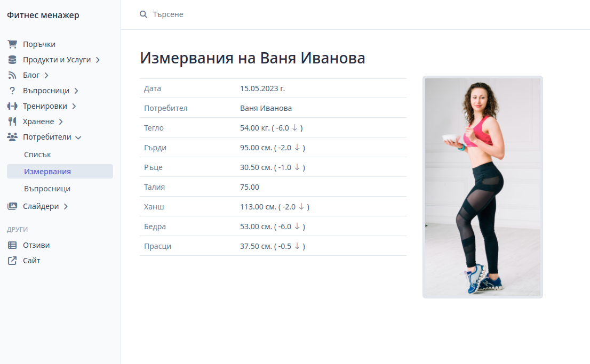Click the down arrow in the Ръце row
Screen dimensions: 590x364
(x=297, y=167)
